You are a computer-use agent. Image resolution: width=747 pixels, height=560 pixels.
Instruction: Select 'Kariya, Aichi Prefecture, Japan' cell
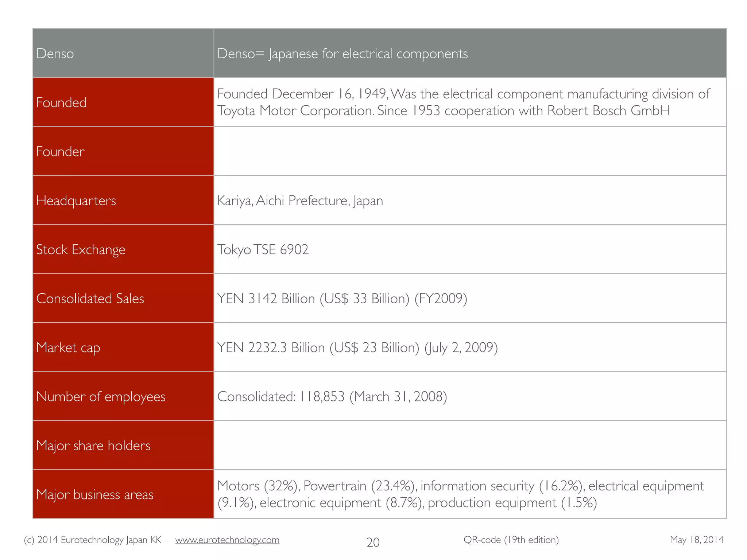coord(470,200)
